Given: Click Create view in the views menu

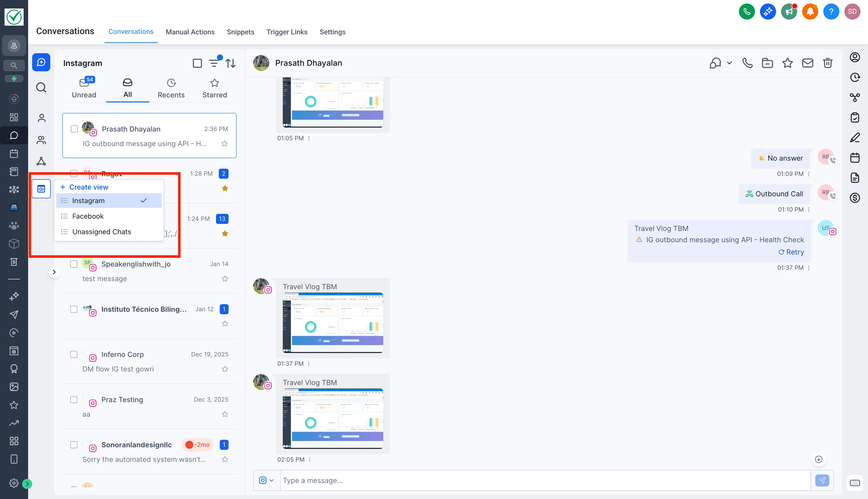Looking at the screenshot, I should pyautogui.click(x=88, y=187).
